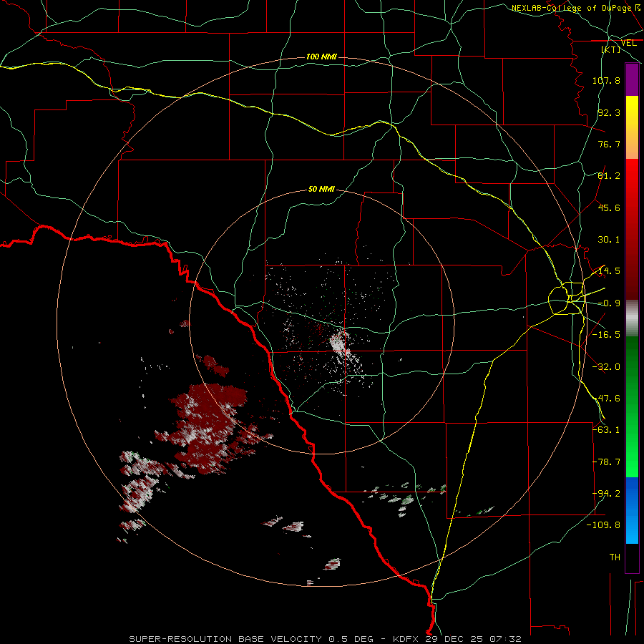
Task: Click the 14.5 value on velocity scale
Action: [x=609, y=271]
